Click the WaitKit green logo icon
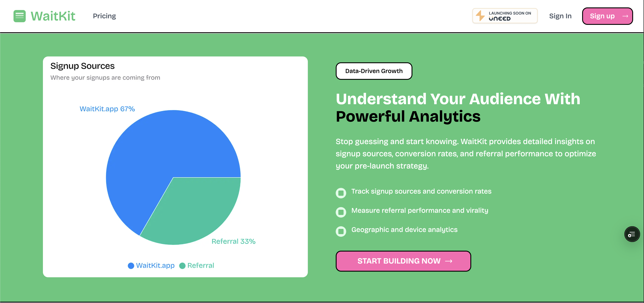The image size is (644, 303). pos(20,16)
